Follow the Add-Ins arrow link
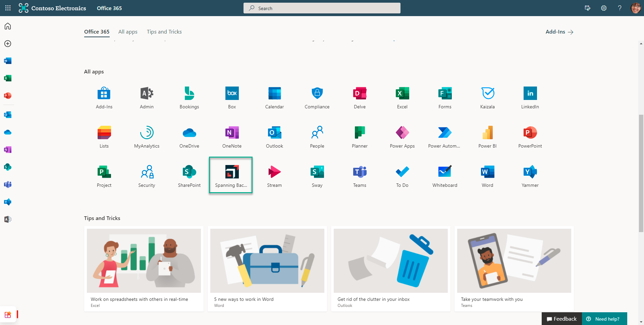644x325 pixels. [559, 32]
